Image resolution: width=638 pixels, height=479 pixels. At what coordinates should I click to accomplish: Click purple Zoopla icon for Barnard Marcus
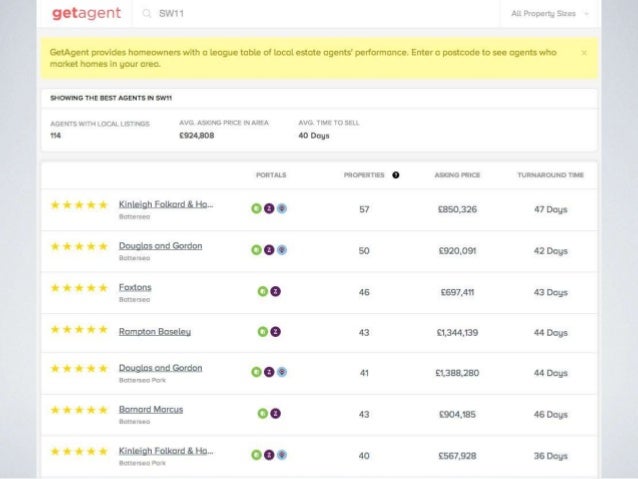pos(275,413)
